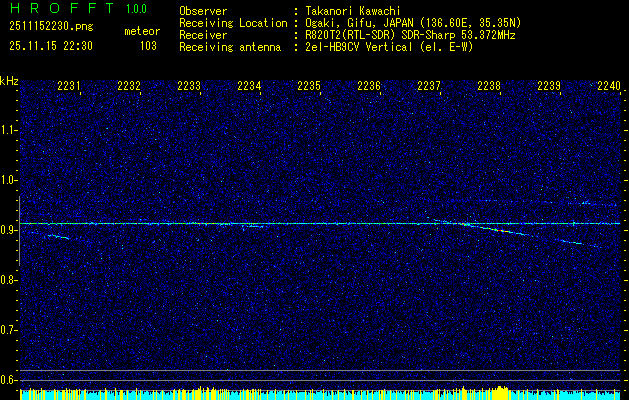Click the short echo trace near 2231
The height and width of the screenshot is (400, 629).
59,237
